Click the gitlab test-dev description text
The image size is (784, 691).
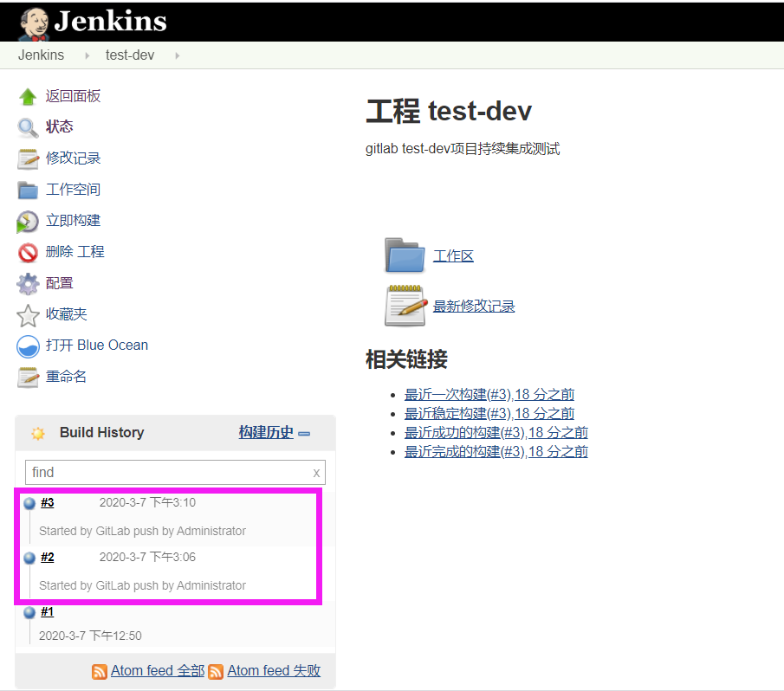tap(463, 149)
